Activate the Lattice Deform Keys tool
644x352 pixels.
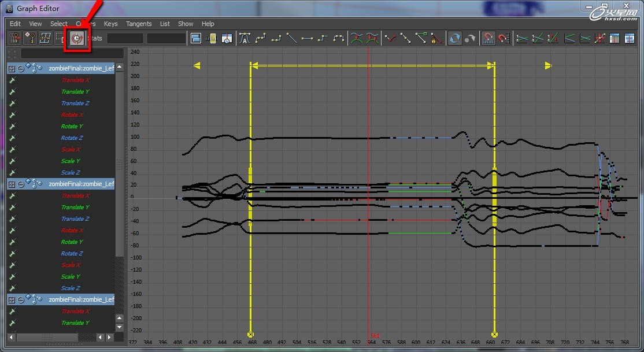point(45,38)
